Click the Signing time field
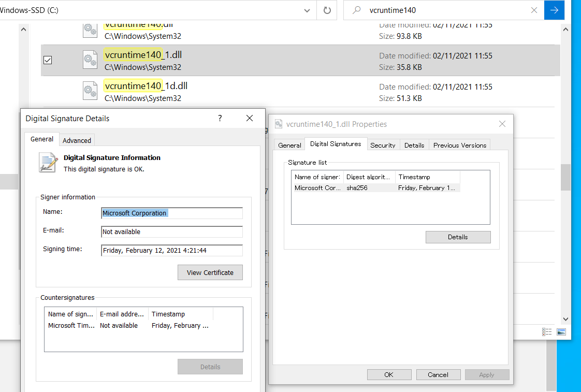 pyautogui.click(x=172, y=251)
